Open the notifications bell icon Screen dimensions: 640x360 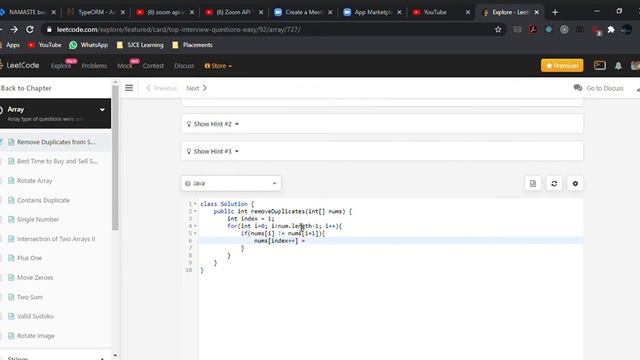tap(618, 66)
